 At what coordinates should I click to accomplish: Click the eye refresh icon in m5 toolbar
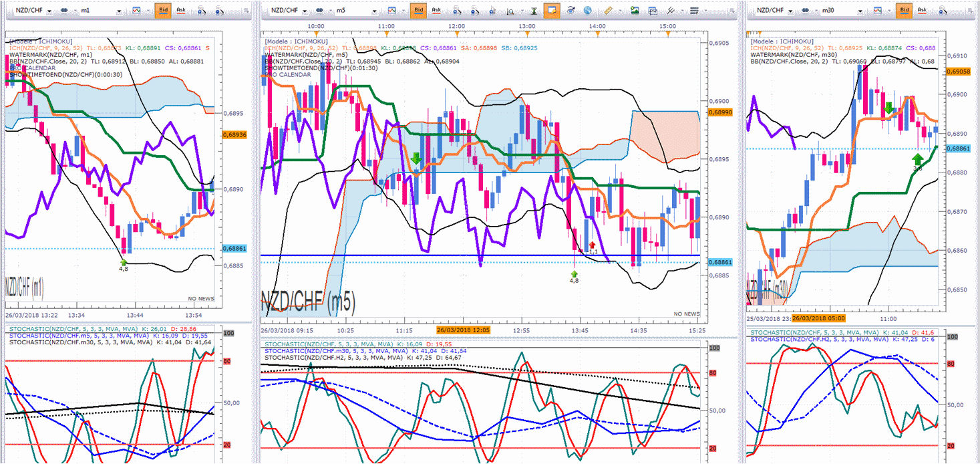tap(570, 11)
